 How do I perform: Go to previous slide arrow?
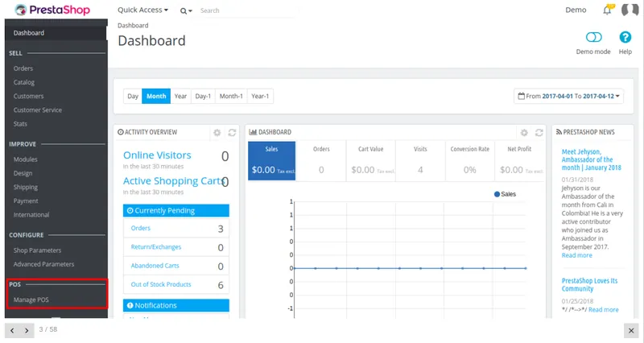pyautogui.click(x=12, y=330)
